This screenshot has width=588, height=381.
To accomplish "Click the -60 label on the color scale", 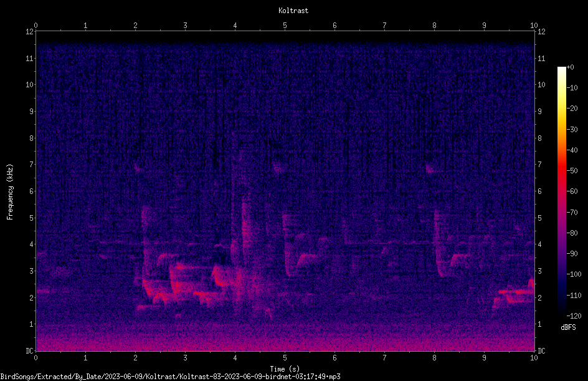I will (x=572, y=191).
